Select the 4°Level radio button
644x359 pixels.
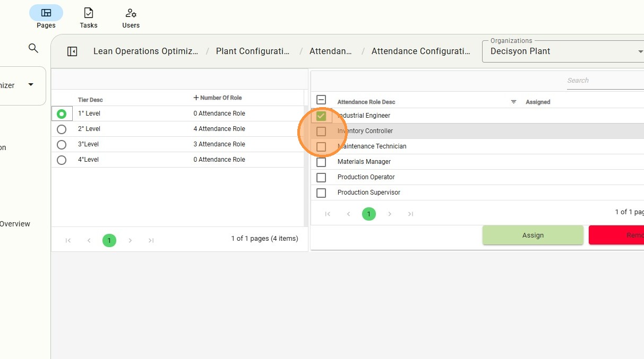pos(62,160)
